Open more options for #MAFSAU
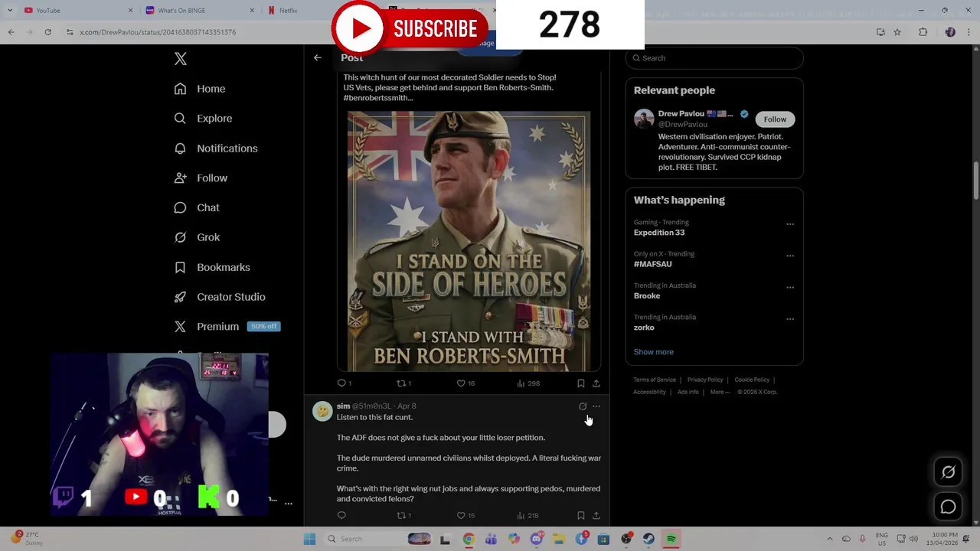The width and height of the screenshot is (980, 551). (790, 256)
